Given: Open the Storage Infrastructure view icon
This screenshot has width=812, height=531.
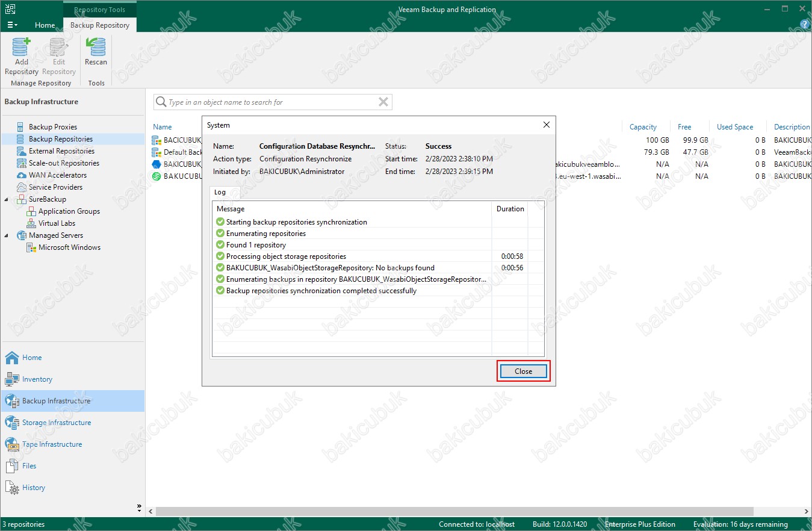Looking at the screenshot, I should coord(12,423).
